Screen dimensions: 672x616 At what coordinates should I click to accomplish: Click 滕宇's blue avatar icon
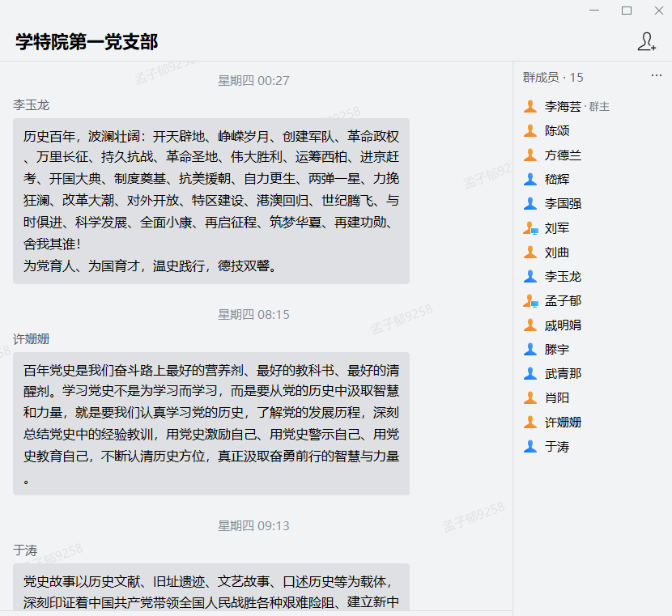coord(530,349)
